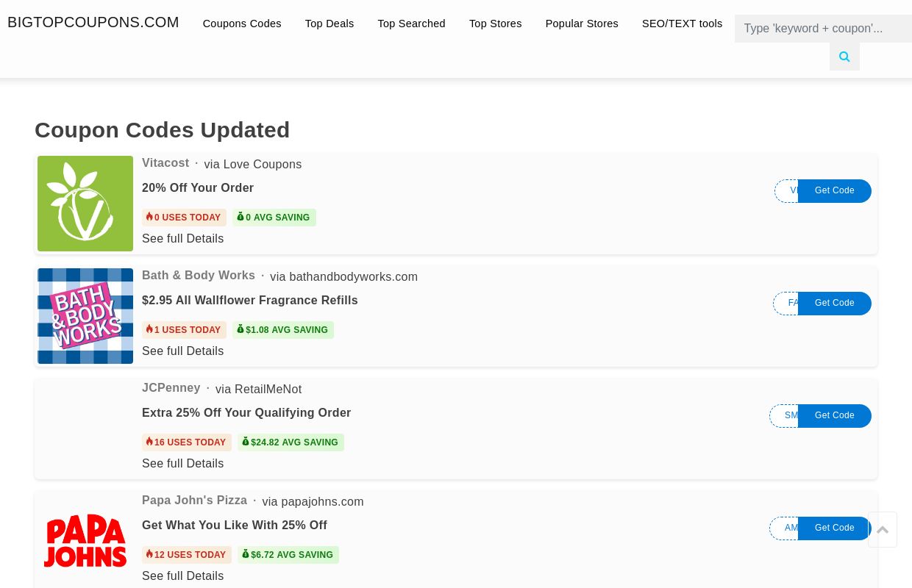Open the Top Deals menu item
The height and width of the screenshot is (588, 912).
[329, 24]
